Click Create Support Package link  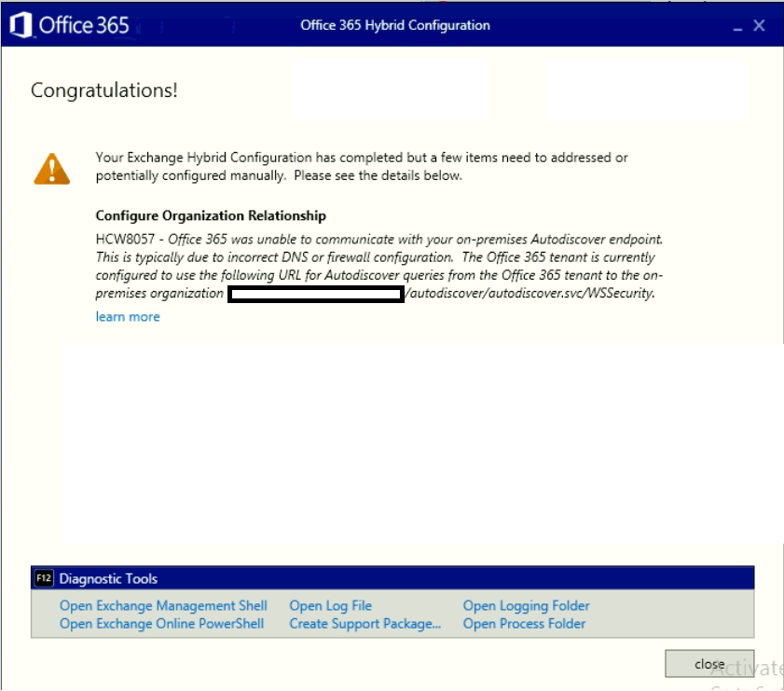pos(365,624)
